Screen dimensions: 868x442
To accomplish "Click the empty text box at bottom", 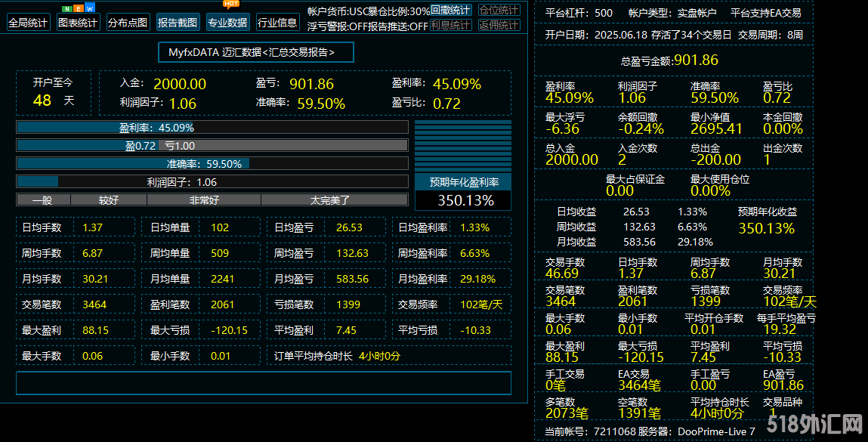I will (x=263, y=383).
